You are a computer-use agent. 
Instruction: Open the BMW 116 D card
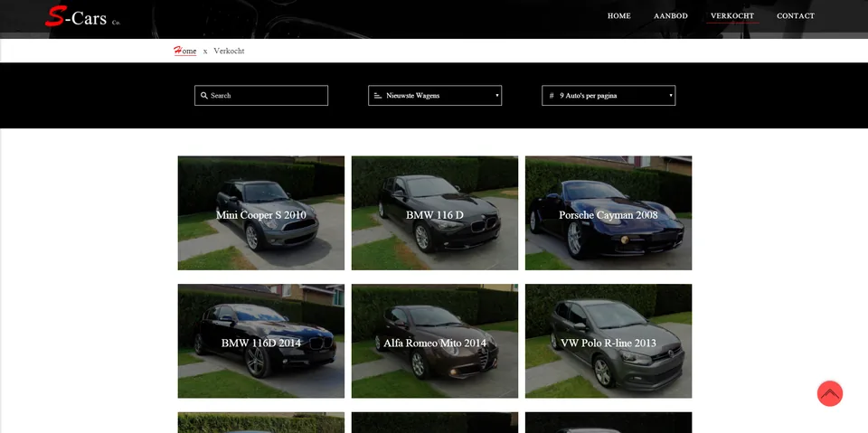435,213
